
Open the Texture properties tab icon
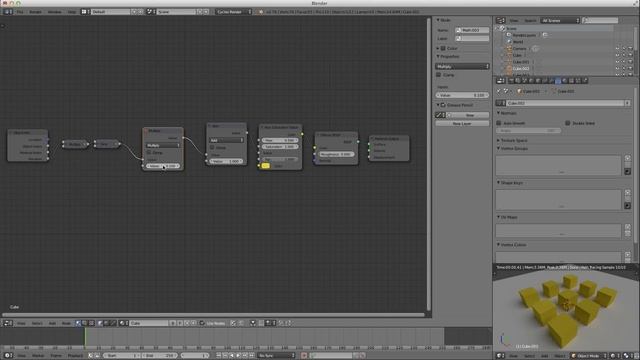pos(571,81)
